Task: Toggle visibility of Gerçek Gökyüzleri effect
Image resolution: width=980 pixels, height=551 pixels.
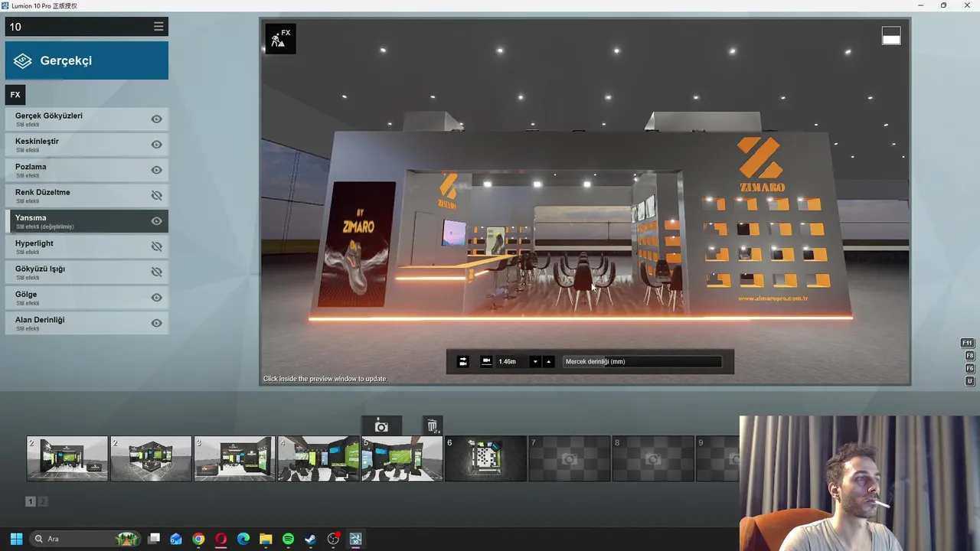Action: click(156, 119)
